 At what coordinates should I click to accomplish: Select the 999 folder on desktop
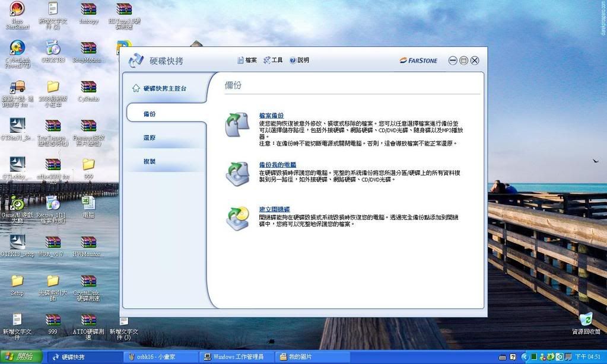click(88, 168)
